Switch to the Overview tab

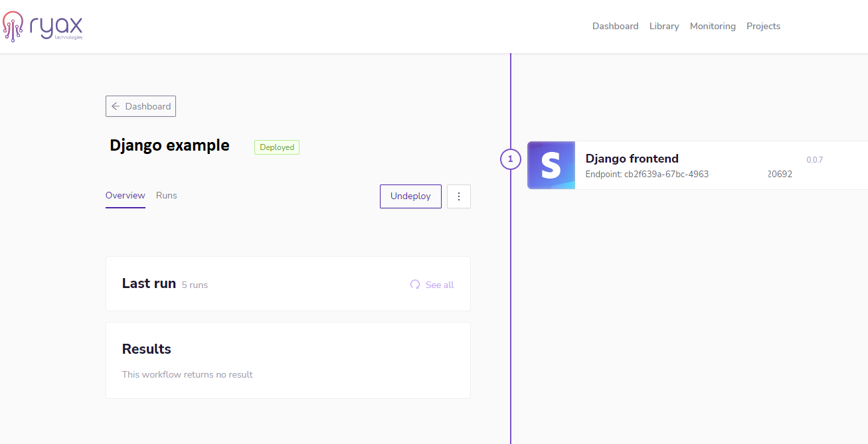point(125,195)
